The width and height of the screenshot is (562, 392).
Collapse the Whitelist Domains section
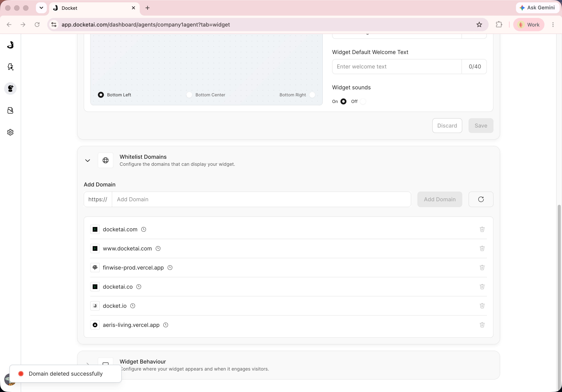click(x=88, y=161)
